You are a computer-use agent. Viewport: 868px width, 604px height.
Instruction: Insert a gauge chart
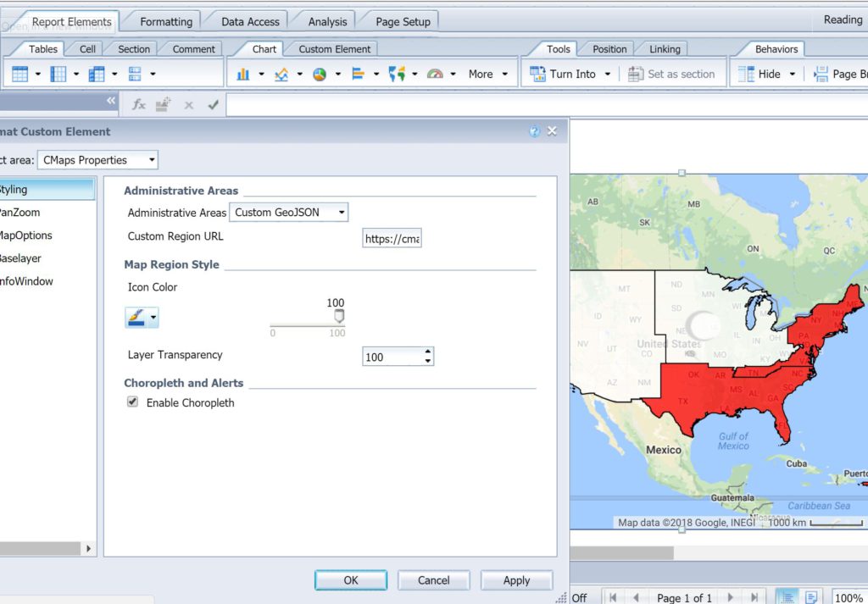coord(435,74)
